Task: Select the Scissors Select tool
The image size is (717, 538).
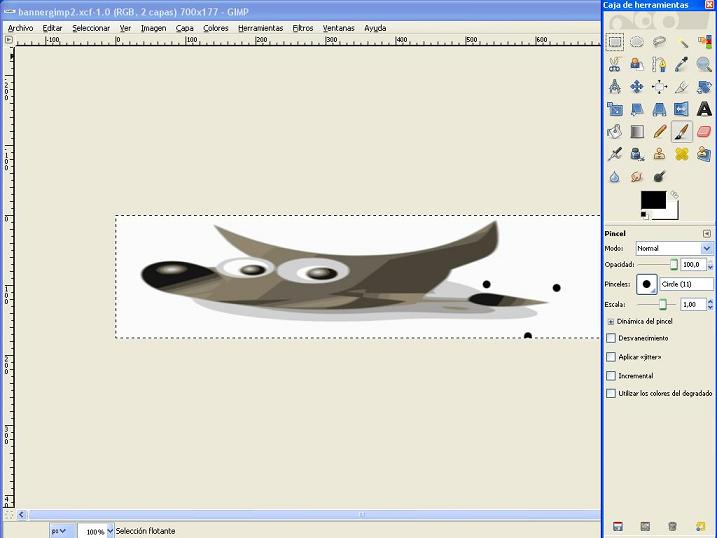Action: click(x=615, y=64)
